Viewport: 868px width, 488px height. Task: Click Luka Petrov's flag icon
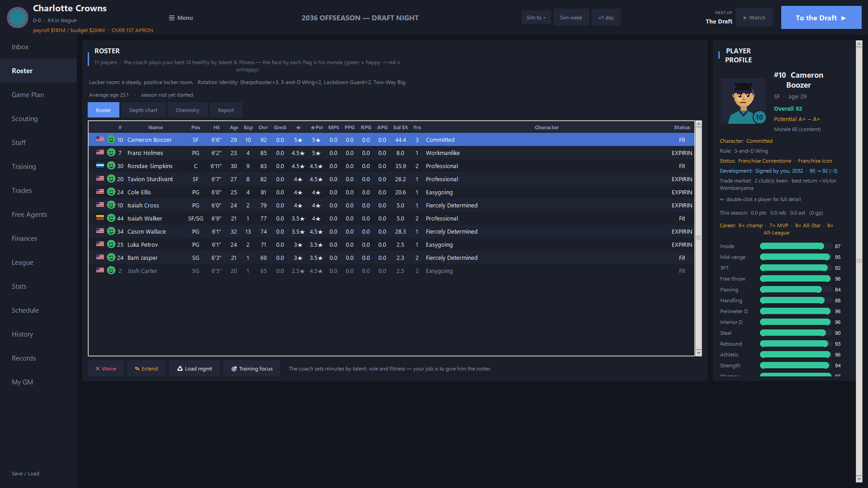click(x=100, y=244)
